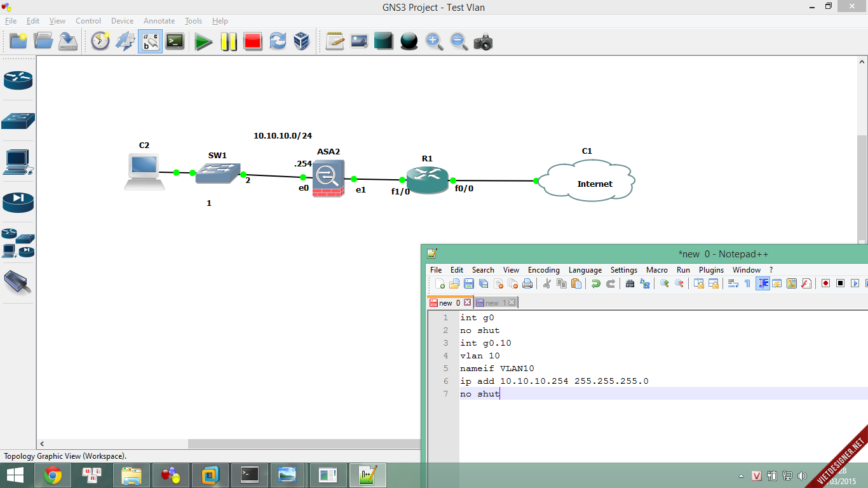Open Notepad++ Plugins menu
The width and height of the screenshot is (868, 488).
coord(711,270)
